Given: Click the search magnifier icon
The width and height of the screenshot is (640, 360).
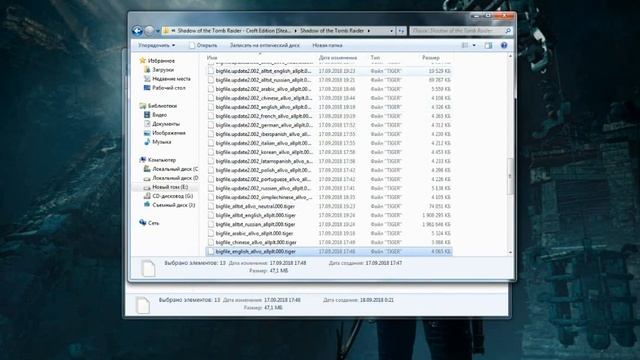Looking at the screenshot, I should pyautogui.click(x=508, y=31).
